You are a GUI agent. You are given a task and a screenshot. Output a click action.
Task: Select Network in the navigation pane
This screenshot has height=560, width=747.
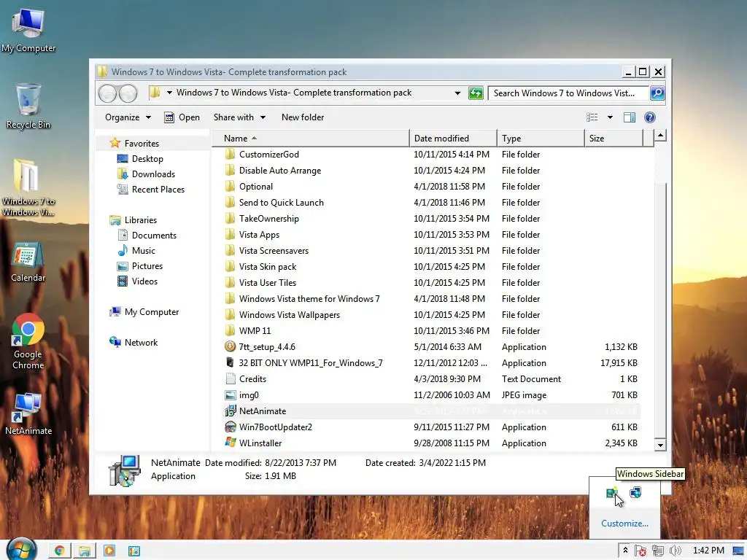141,343
